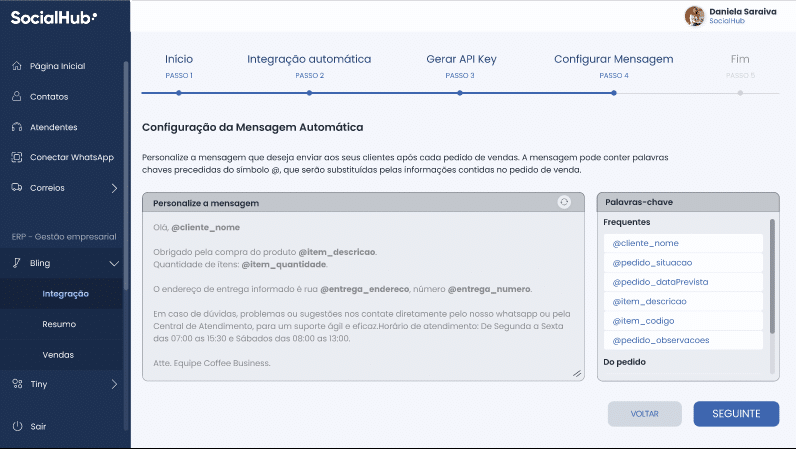Click the Sair power icon
The image size is (796, 449).
[17, 426]
